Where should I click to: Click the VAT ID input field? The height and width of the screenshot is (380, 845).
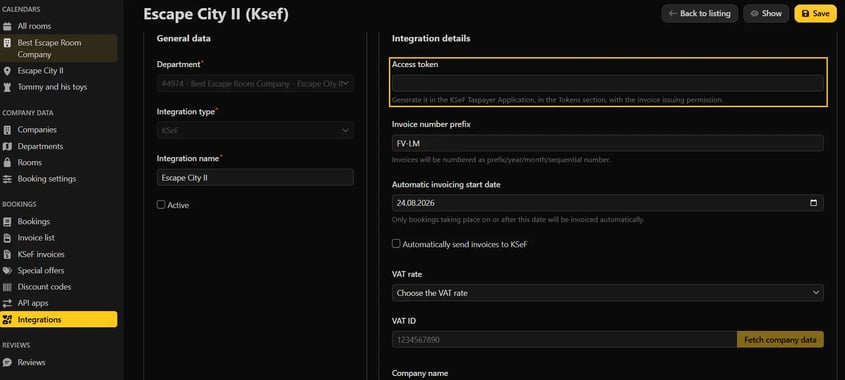(564, 340)
